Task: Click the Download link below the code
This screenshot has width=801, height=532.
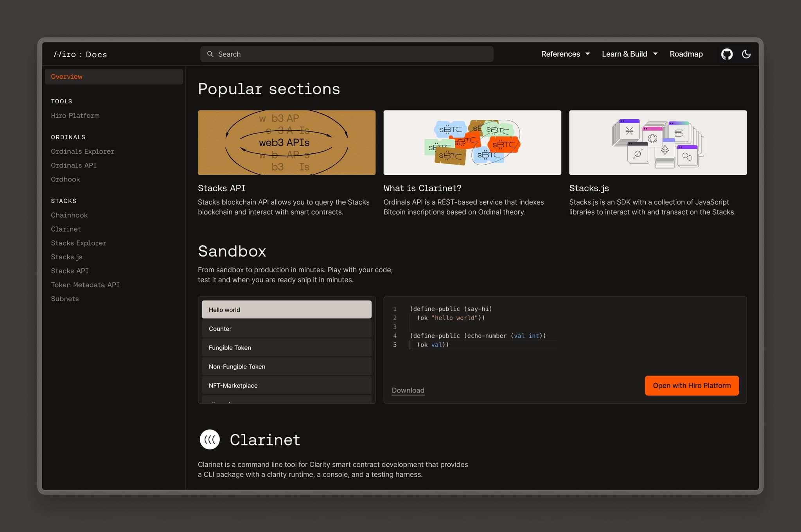Action: pos(408,390)
